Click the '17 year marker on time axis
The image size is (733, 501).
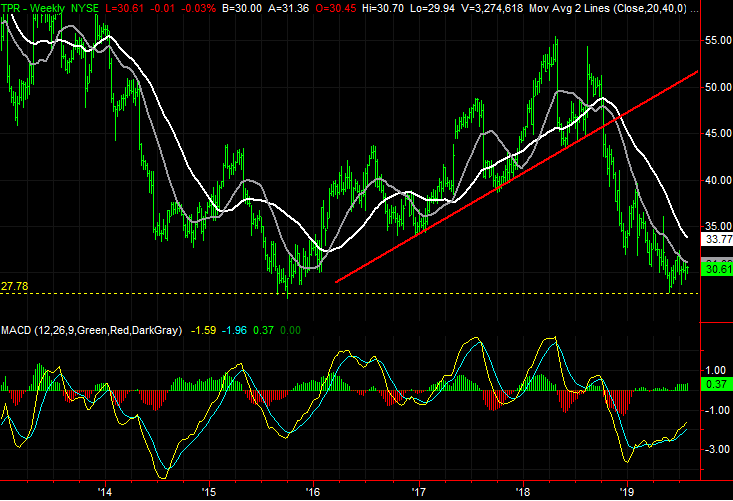(418, 492)
